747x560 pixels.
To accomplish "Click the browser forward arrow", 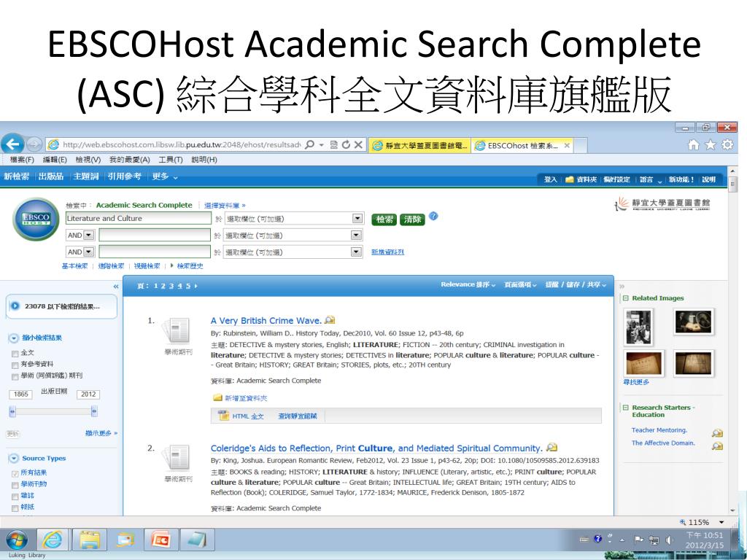I will 34,144.
